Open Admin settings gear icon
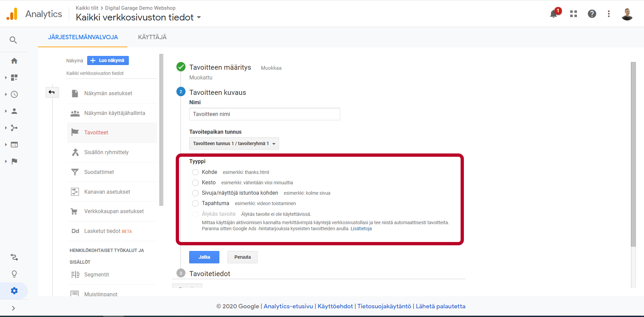644x317 pixels. [14, 291]
